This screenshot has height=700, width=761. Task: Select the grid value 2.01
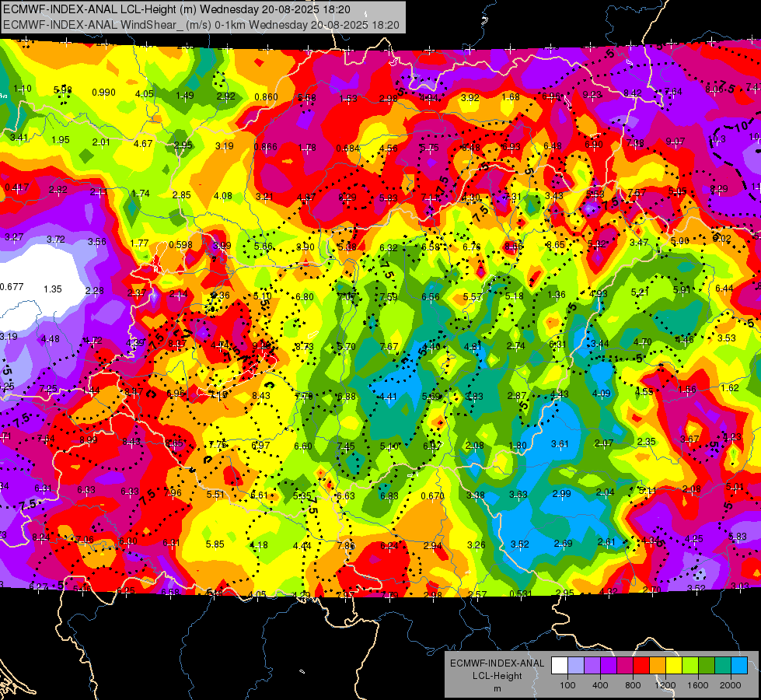coord(101,142)
